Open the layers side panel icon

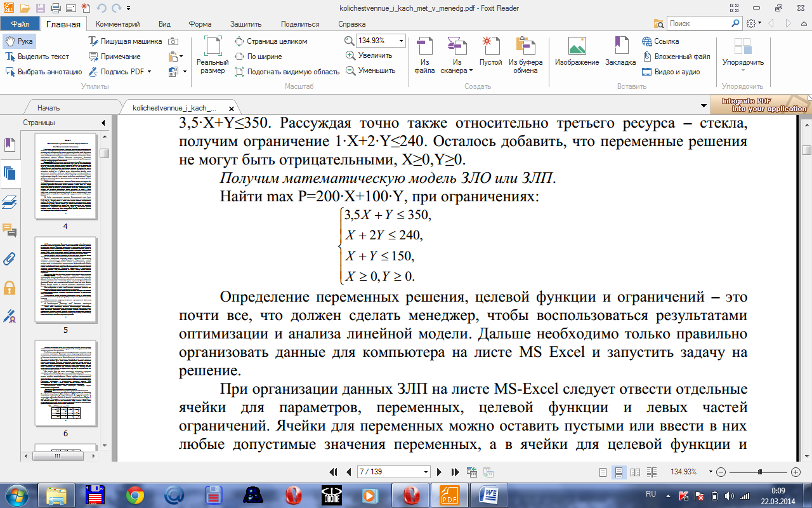10,203
